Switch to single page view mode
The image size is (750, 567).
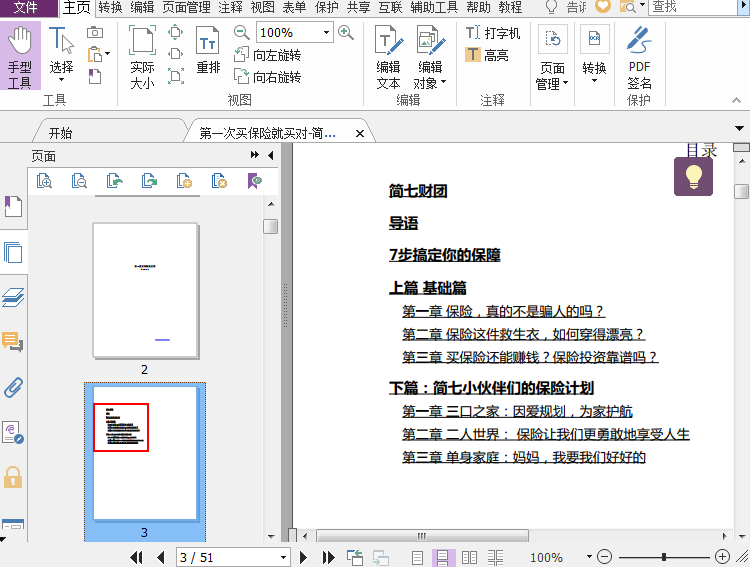417,557
